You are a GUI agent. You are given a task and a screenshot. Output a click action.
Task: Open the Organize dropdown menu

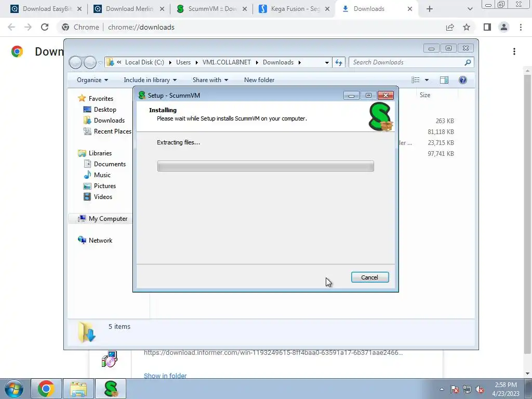tap(92, 79)
